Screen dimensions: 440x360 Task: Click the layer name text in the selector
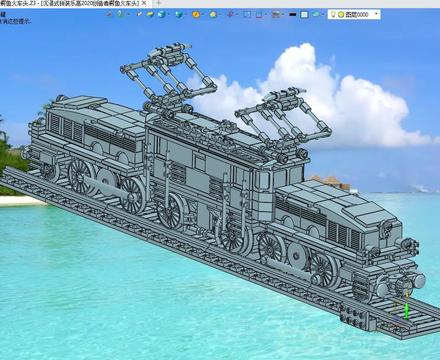(357, 14)
